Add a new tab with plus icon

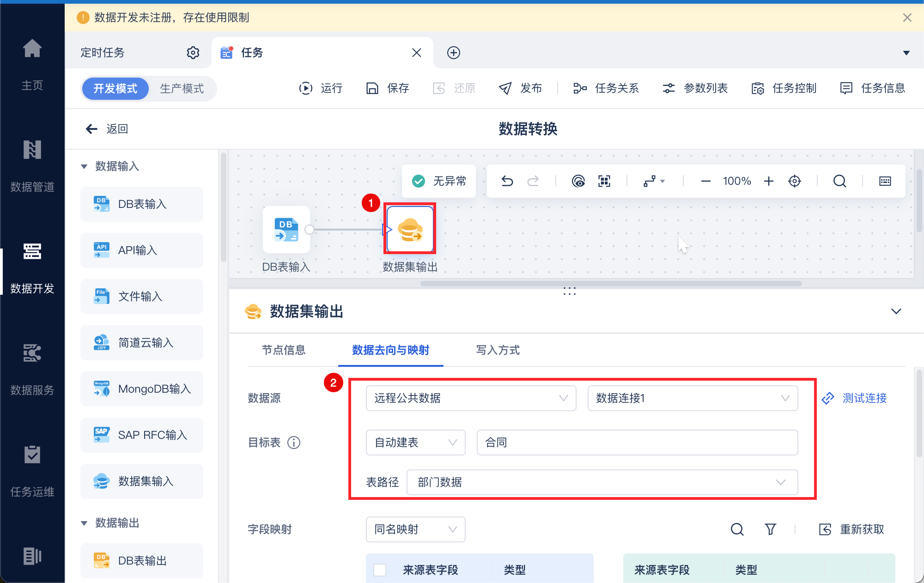pos(454,53)
